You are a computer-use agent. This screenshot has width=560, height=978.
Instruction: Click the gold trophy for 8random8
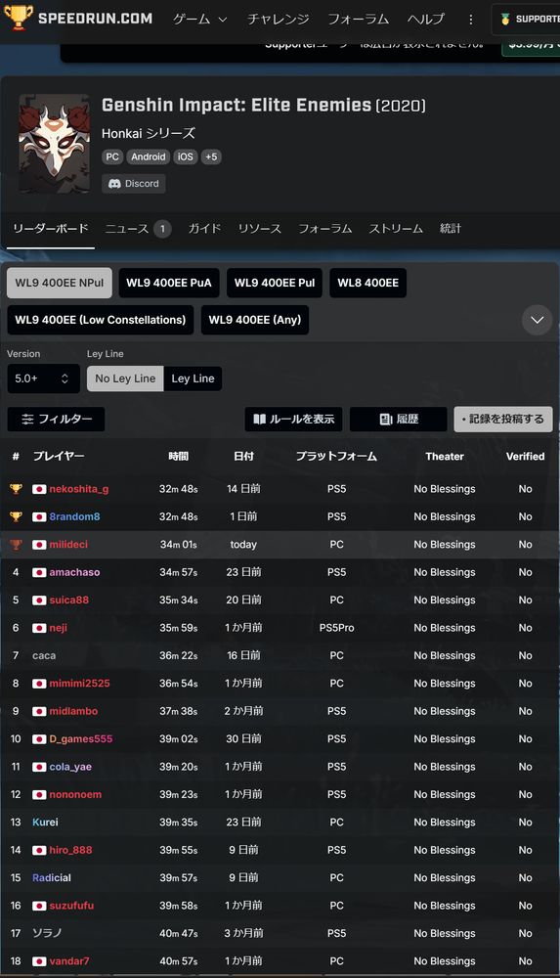(x=16, y=516)
